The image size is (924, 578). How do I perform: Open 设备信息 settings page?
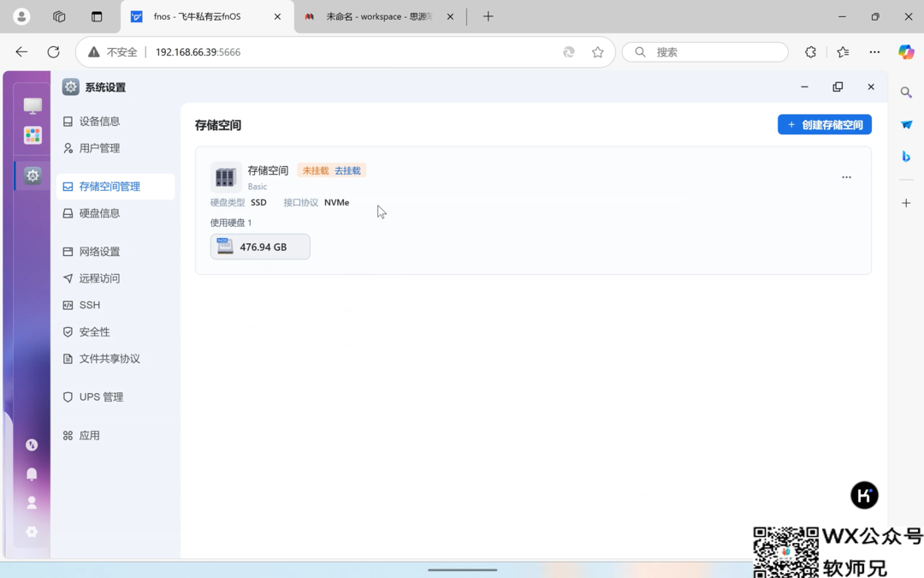click(x=115, y=122)
